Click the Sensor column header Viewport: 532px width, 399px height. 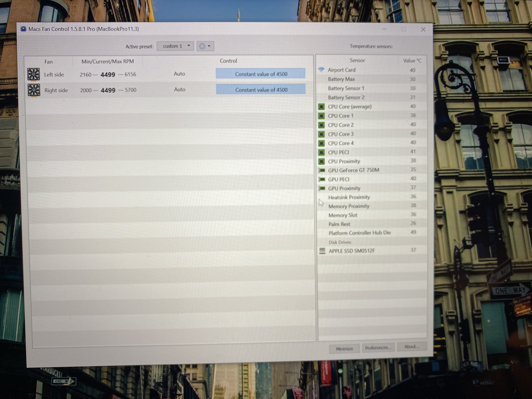pyautogui.click(x=357, y=60)
